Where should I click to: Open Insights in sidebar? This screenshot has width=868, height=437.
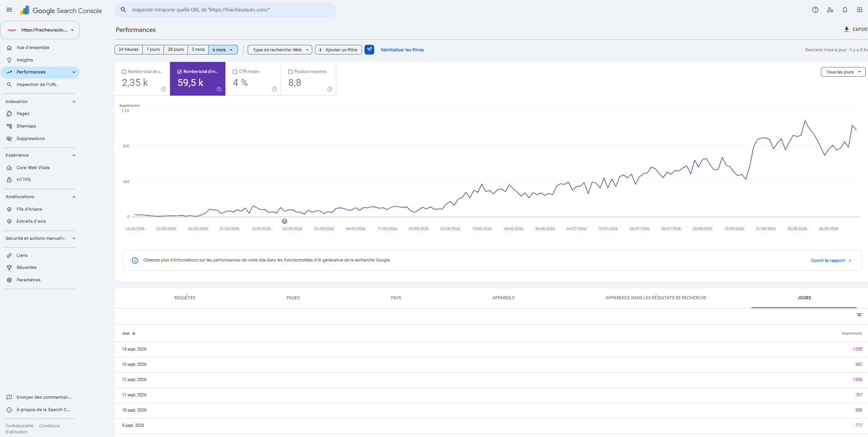(40, 60)
